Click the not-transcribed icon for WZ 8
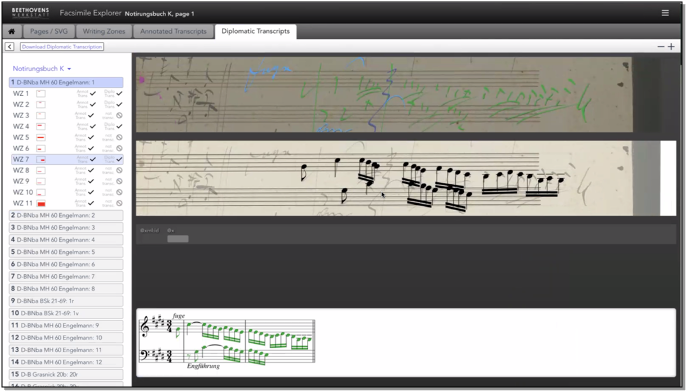Image resolution: width=686 pixels, height=392 pixels. tap(119, 170)
